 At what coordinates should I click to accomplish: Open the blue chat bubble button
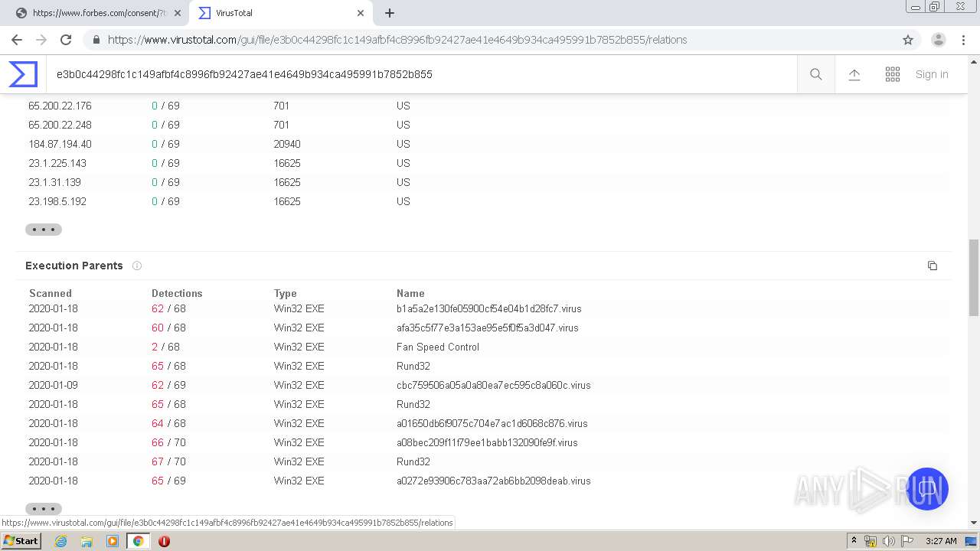[x=927, y=489]
